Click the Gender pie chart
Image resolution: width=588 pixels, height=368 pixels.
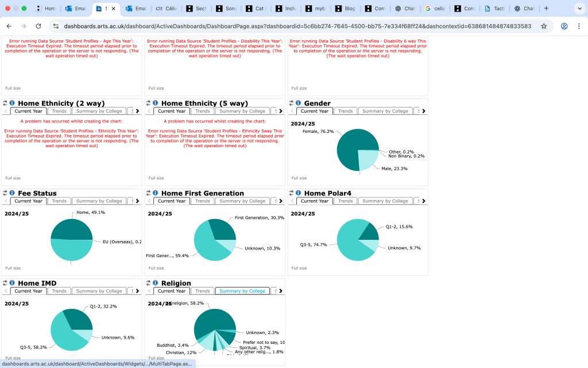pos(358,150)
